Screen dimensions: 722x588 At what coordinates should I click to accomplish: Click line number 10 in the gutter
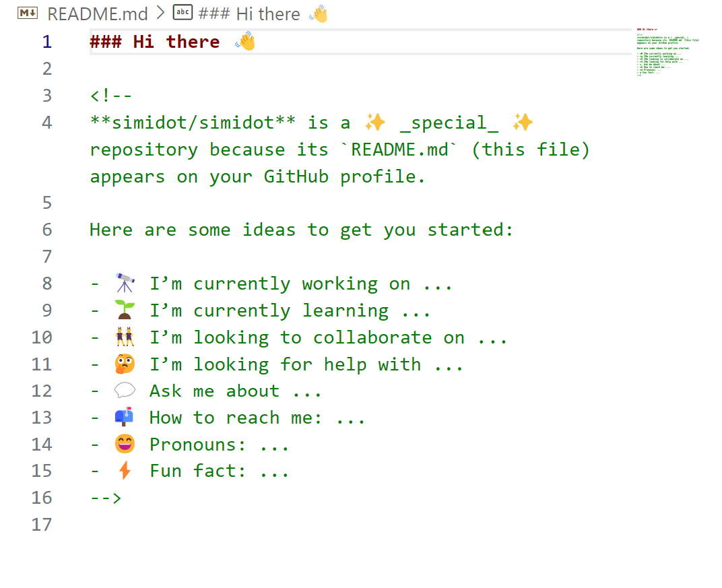coord(40,337)
